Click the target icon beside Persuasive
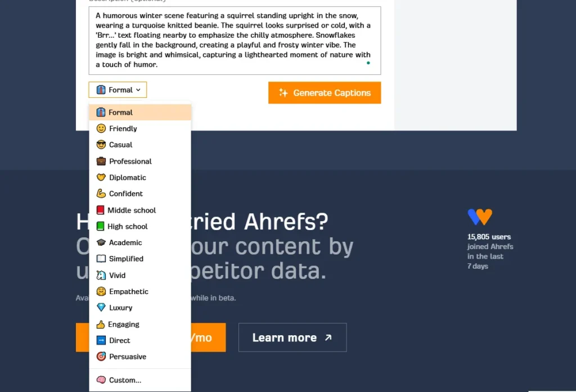576x392 pixels. click(x=101, y=357)
